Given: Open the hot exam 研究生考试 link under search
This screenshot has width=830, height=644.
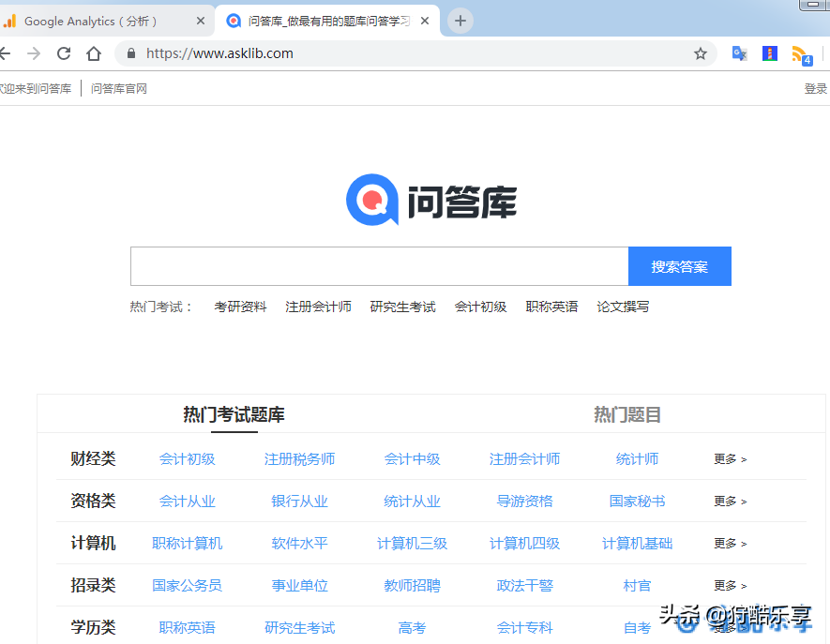Looking at the screenshot, I should (403, 307).
